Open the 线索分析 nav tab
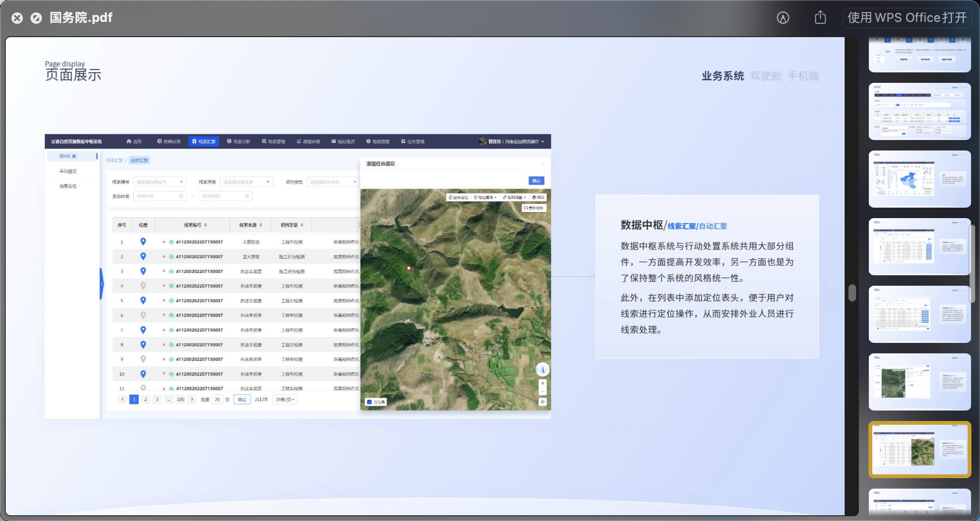980x521 pixels. tap(238, 141)
